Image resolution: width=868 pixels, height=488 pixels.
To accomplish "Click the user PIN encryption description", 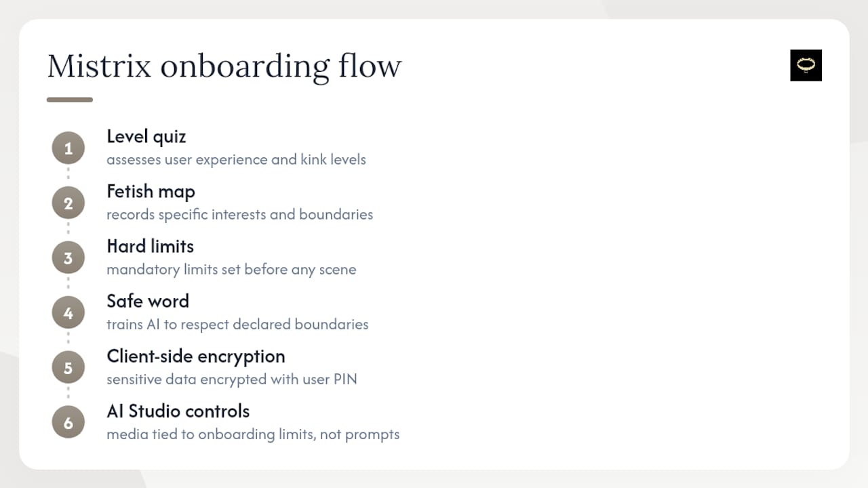I will coord(232,380).
